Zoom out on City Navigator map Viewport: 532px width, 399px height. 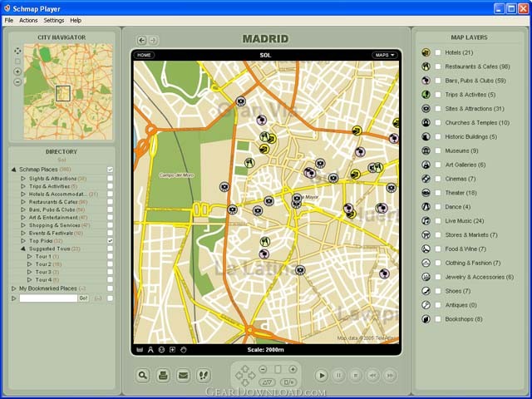pyautogui.click(x=17, y=82)
